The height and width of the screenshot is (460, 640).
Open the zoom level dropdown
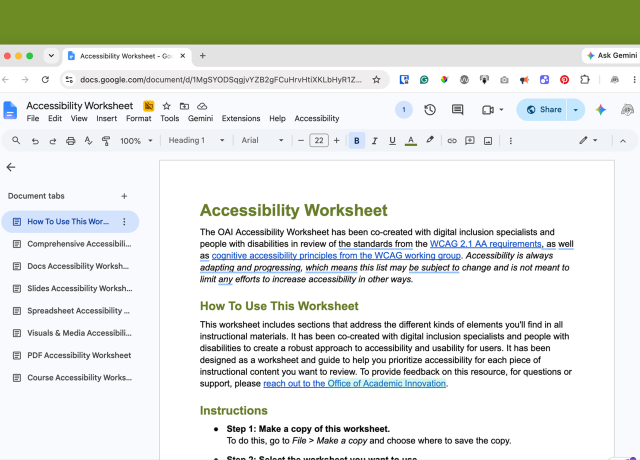[136, 141]
